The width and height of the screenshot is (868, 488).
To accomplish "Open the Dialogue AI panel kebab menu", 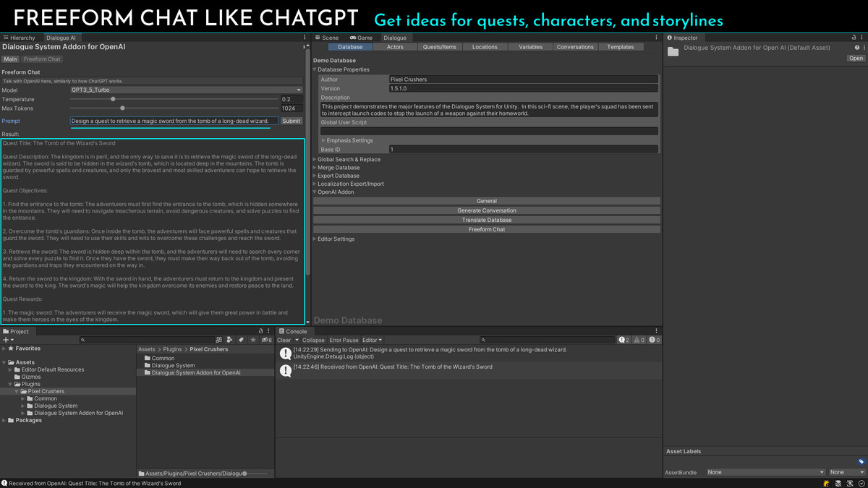I will pos(305,38).
